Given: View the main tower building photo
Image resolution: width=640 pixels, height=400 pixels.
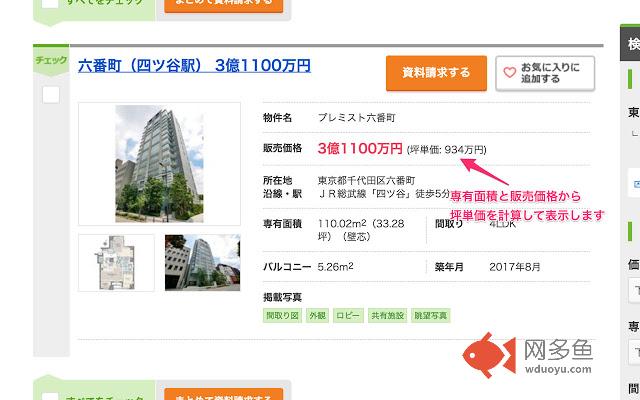Looking at the screenshot, I should click(159, 164).
